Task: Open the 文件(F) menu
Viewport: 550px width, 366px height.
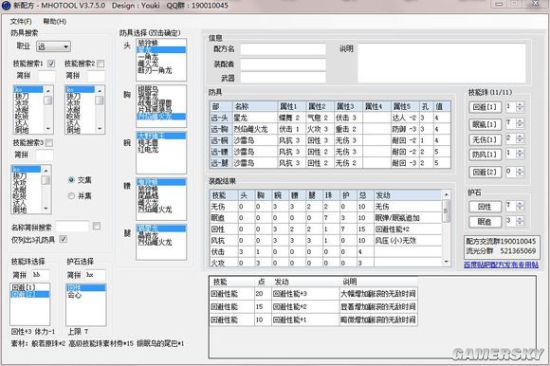Action: click(x=21, y=21)
